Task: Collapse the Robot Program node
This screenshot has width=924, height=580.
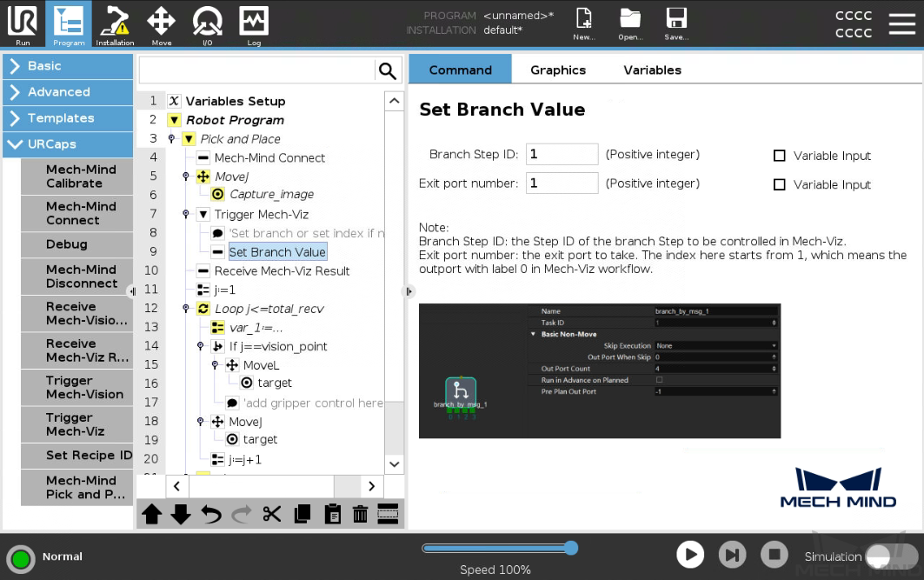Action: (174, 120)
